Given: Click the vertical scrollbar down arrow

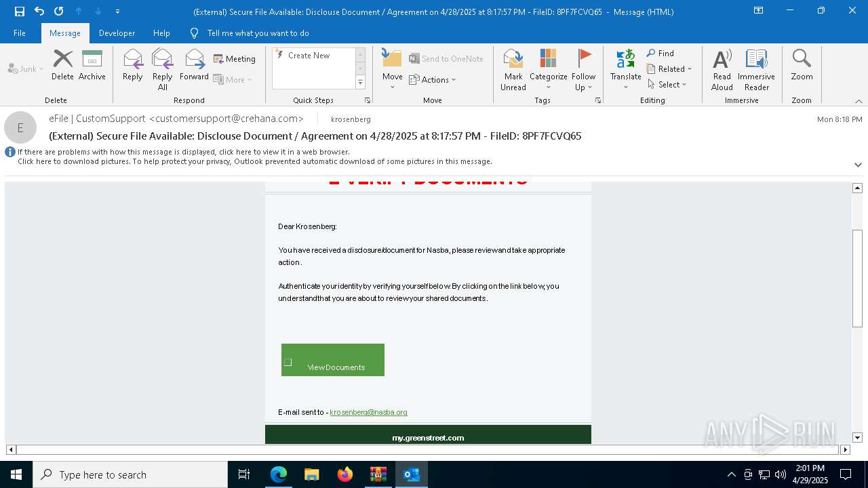Looking at the screenshot, I should (x=857, y=438).
